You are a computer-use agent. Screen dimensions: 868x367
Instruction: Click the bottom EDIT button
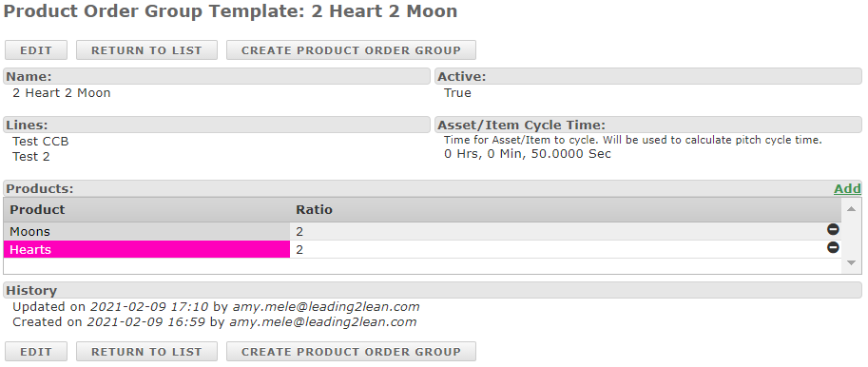pyautogui.click(x=36, y=352)
